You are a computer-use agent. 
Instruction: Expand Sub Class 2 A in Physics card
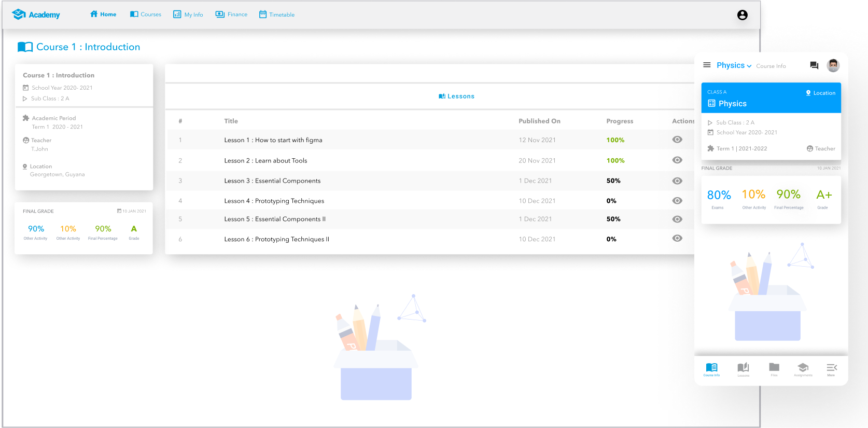pos(710,123)
